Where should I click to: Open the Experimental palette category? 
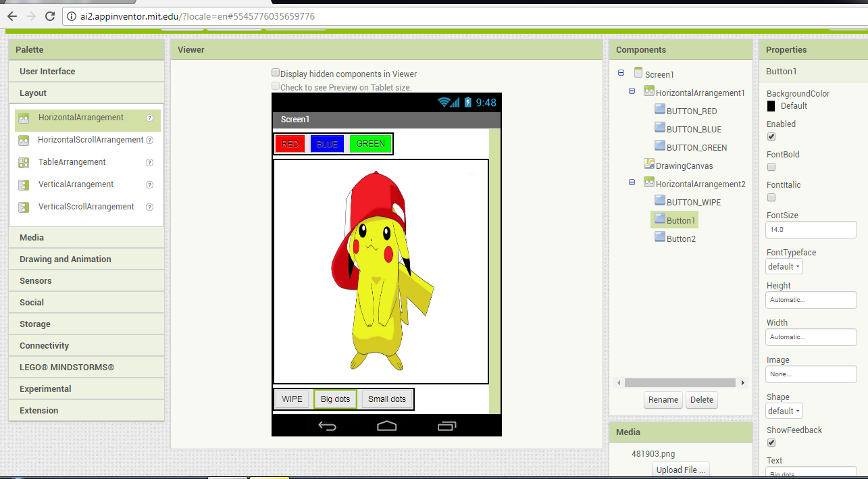(x=86, y=389)
